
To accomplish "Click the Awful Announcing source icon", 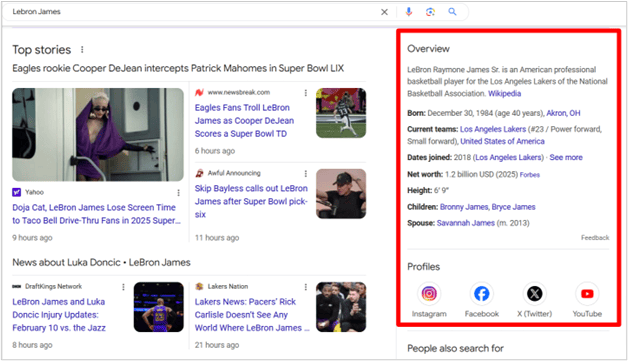I will (199, 173).
